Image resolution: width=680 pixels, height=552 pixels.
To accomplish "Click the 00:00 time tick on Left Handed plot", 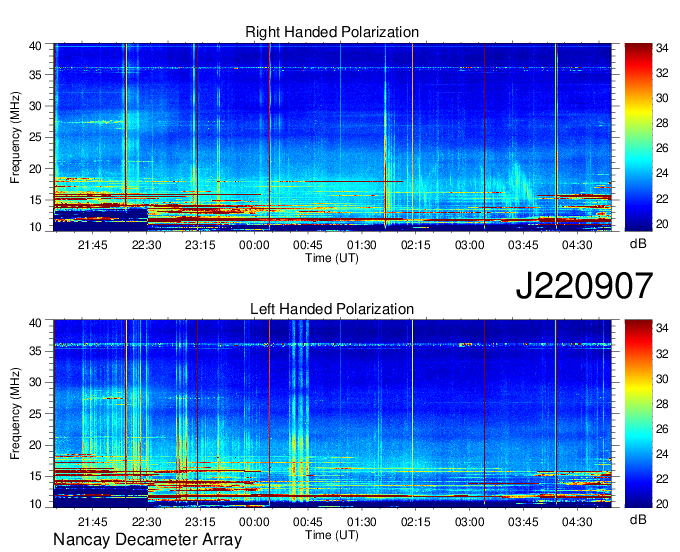I will click(x=254, y=522).
